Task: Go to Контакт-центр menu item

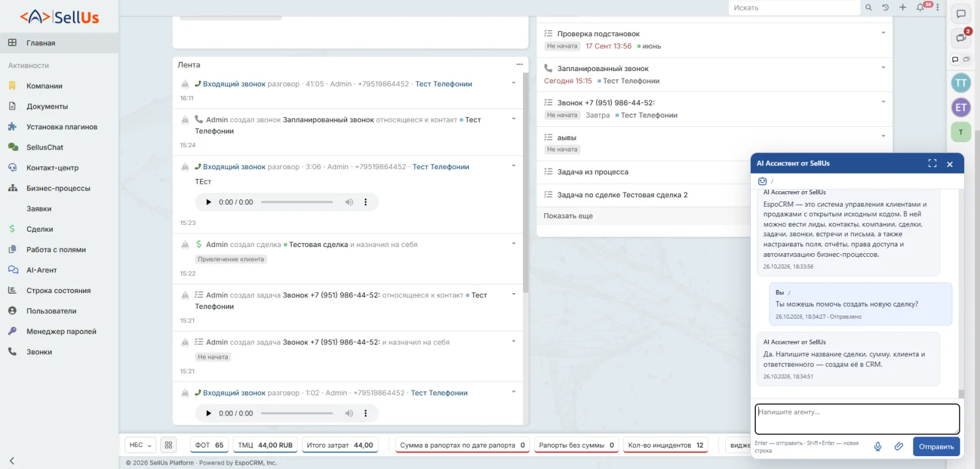Action: 53,168
